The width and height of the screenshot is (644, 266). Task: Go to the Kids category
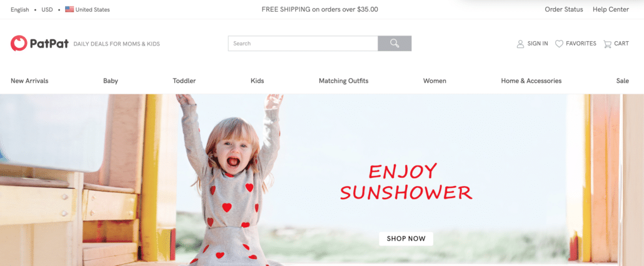click(257, 81)
